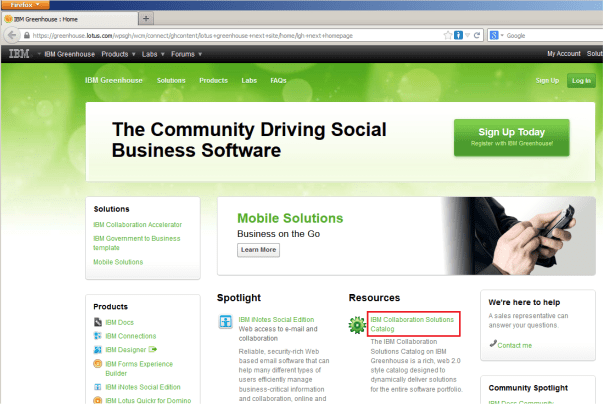
Task: Click the iNotes Social Edition spotlight icon
Action: (x=226, y=323)
